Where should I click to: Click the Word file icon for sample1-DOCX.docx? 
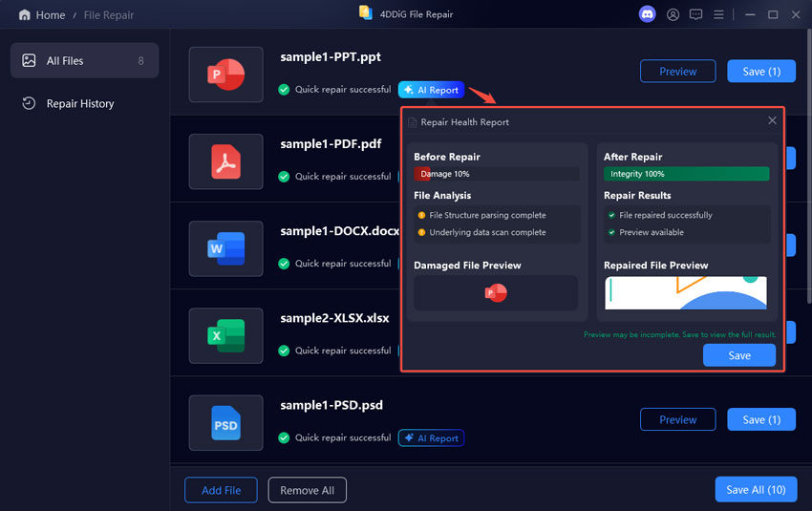point(225,248)
